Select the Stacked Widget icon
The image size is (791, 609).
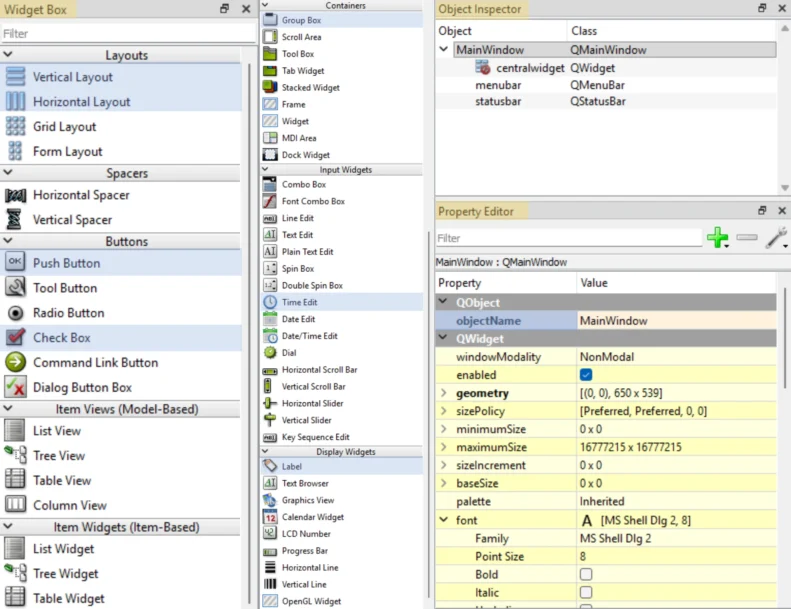(x=270, y=87)
